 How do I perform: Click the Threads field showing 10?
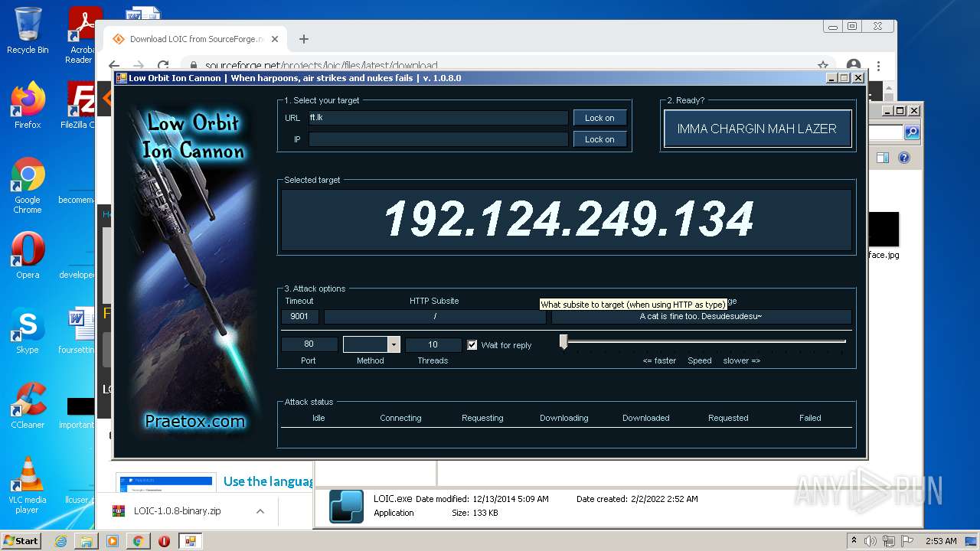(433, 344)
